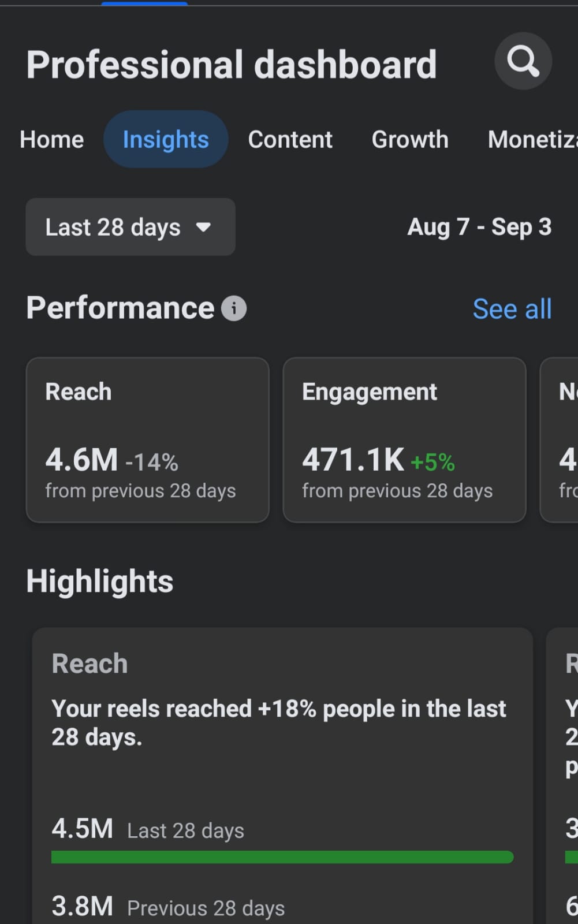578x924 pixels.
Task: Click the Professional dashboard title
Action: [x=232, y=64]
